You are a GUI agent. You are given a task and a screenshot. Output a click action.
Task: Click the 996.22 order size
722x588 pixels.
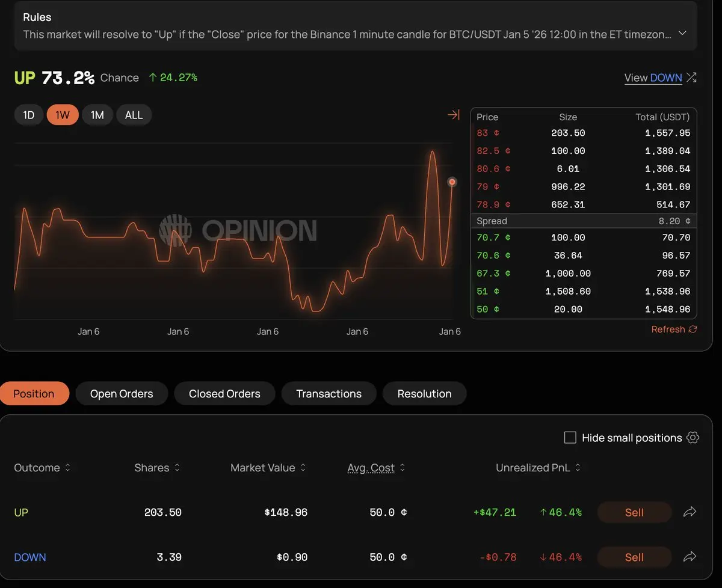click(568, 186)
